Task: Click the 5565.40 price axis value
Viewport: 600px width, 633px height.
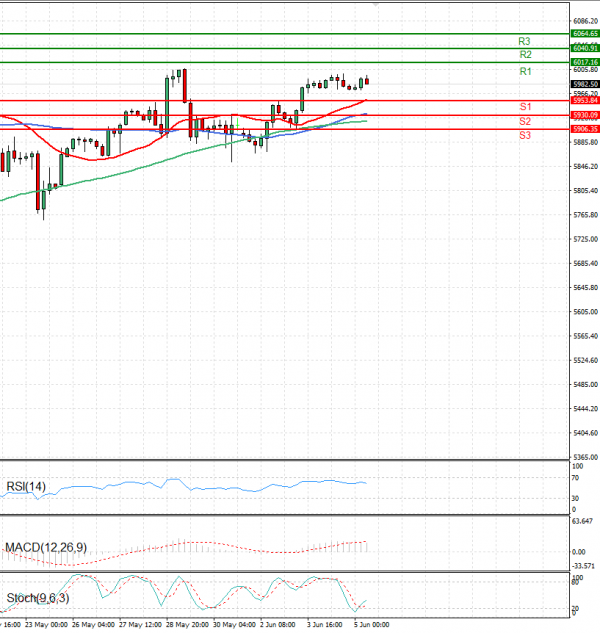Action: point(585,336)
